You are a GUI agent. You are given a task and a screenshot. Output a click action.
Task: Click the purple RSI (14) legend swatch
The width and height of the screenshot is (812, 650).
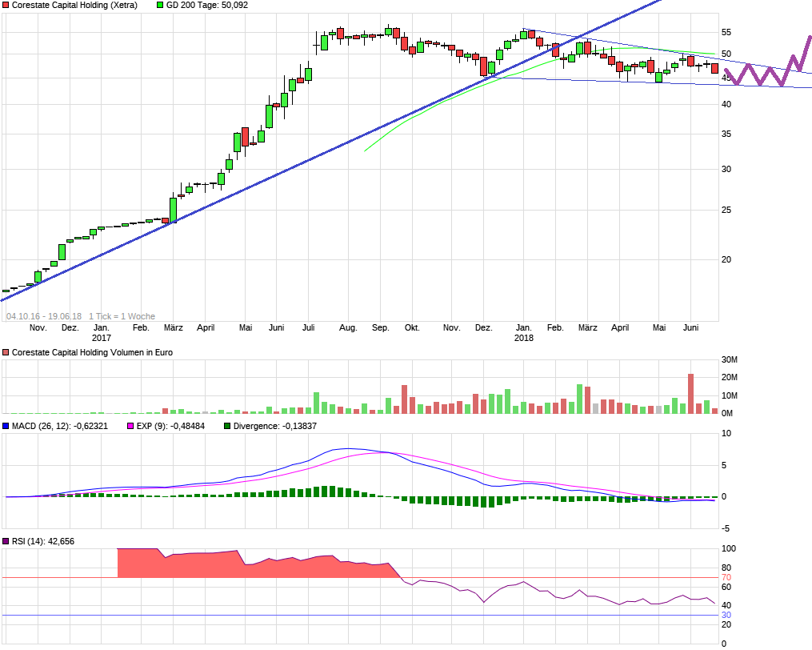(x=6, y=541)
